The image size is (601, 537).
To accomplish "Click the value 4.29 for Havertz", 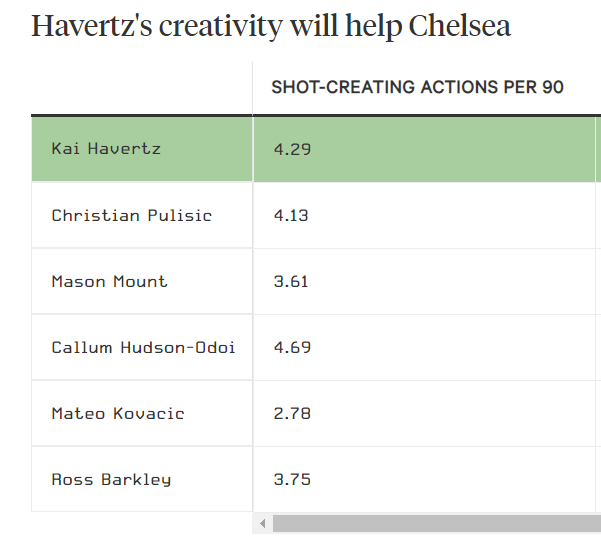I will [x=292, y=149].
